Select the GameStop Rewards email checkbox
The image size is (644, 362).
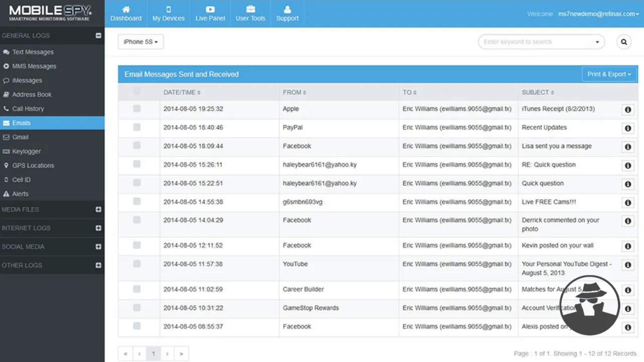click(137, 308)
